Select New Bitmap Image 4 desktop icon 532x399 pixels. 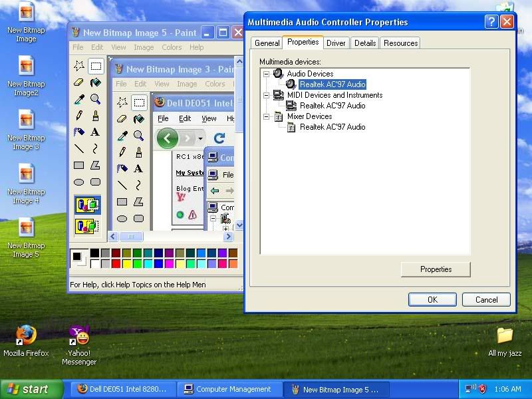(x=26, y=184)
